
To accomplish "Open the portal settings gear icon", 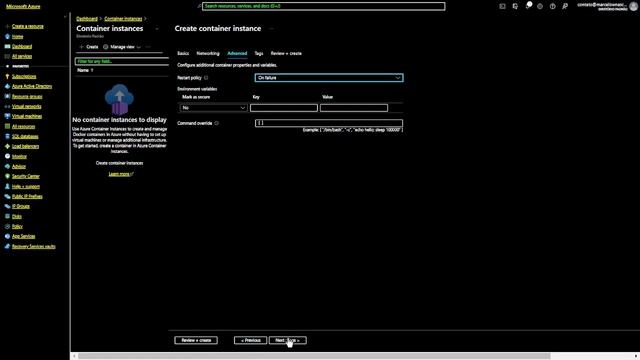I will [x=540, y=6].
